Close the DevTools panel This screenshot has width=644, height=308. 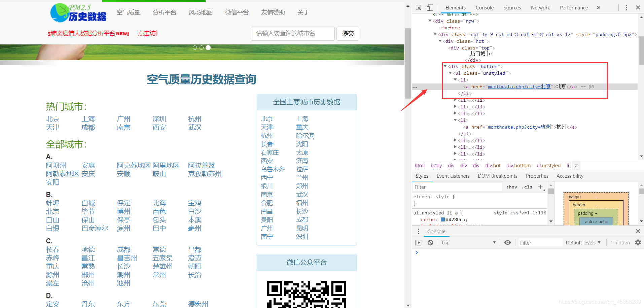tap(638, 7)
